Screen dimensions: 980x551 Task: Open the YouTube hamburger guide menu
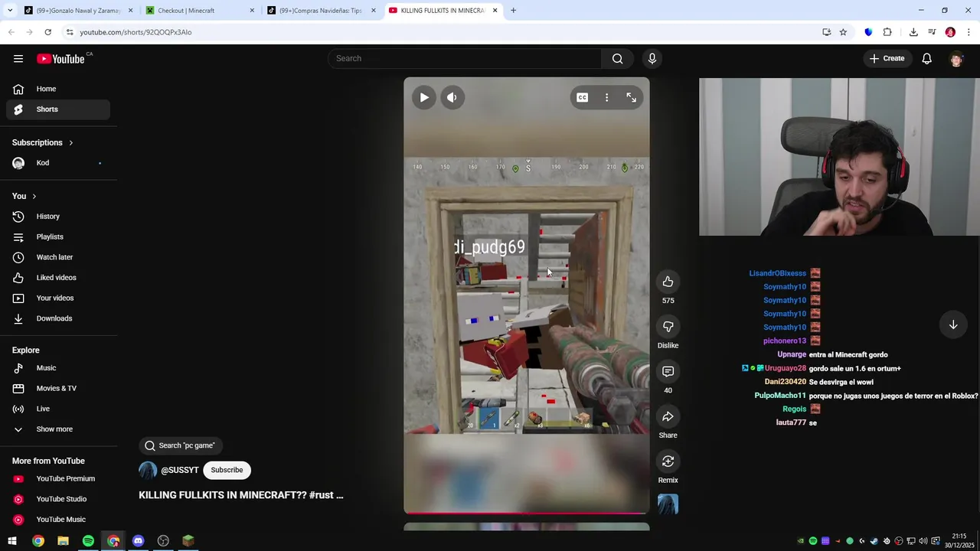click(x=18, y=59)
